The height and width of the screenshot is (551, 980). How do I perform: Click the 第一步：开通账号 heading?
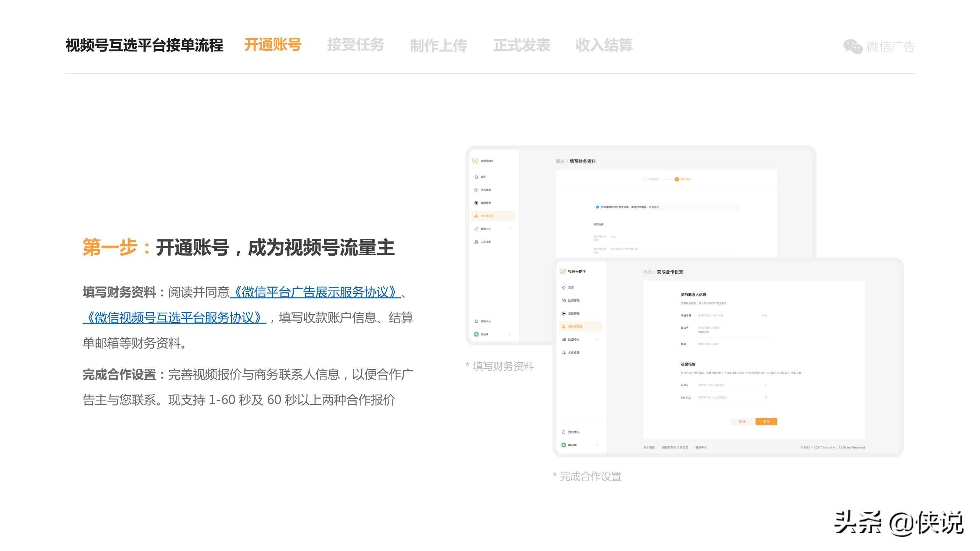tap(239, 248)
